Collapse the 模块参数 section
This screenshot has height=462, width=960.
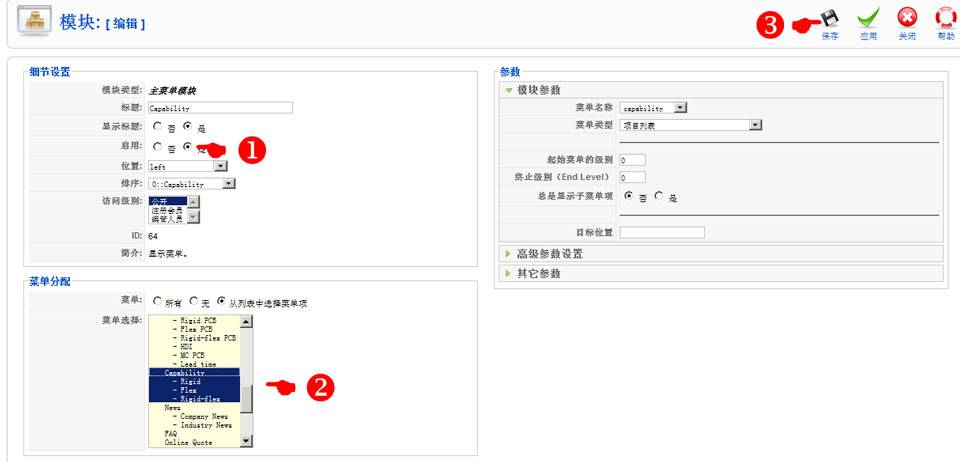721,90
